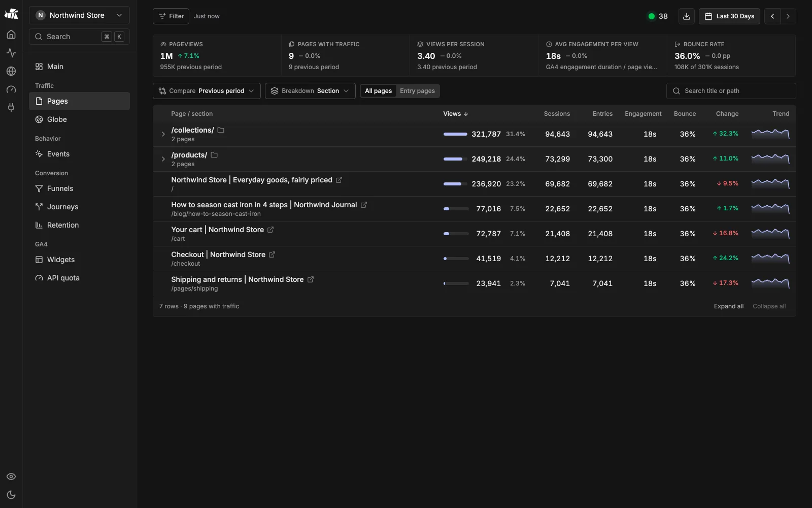The width and height of the screenshot is (812, 508).
Task: Switch to Entry pages view
Action: click(417, 91)
